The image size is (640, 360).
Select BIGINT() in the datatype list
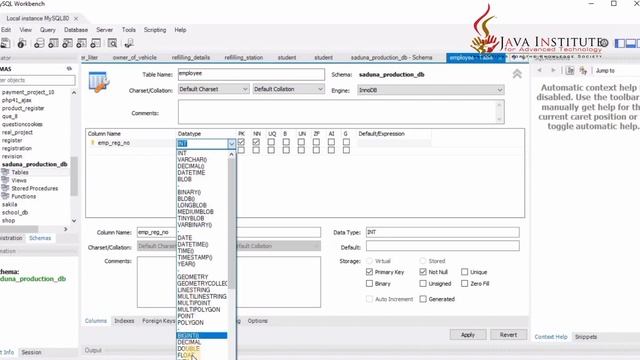click(202, 336)
